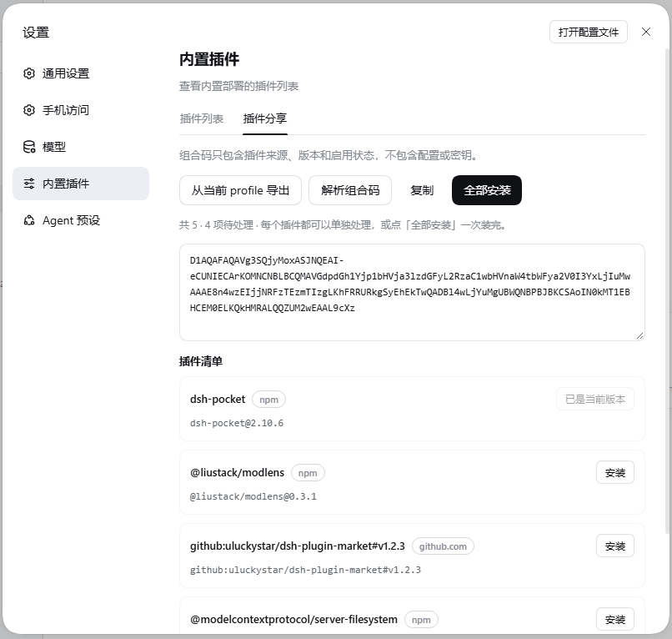Click inside the combination code text area

pos(412,293)
